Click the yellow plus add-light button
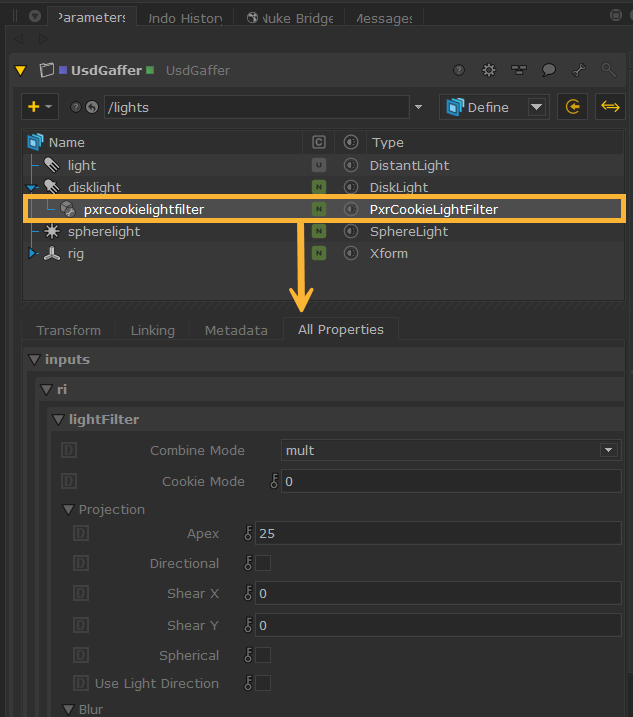Image resolution: width=633 pixels, height=717 pixels. [x=33, y=107]
